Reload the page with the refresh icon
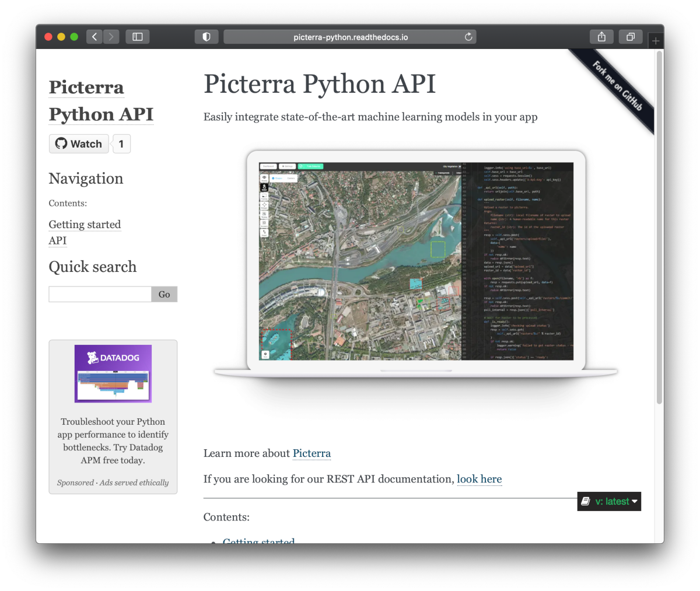Viewport: 700px width, 591px height. (x=468, y=36)
